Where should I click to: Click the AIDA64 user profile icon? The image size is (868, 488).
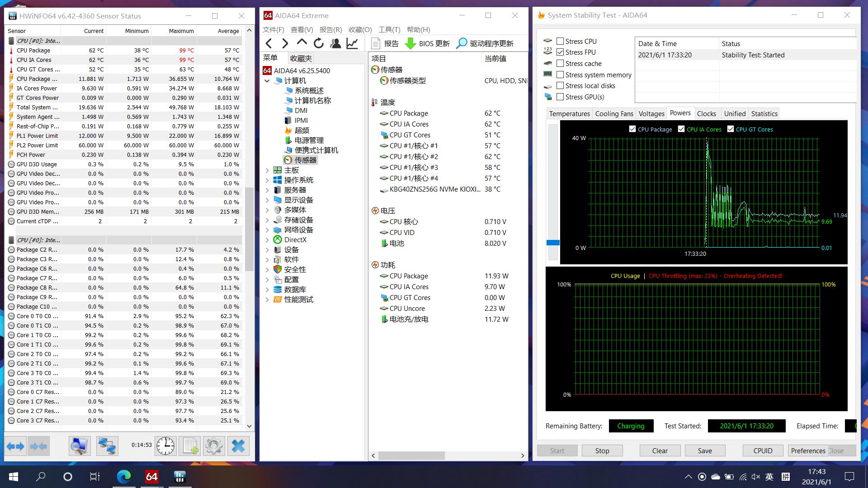click(x=335, y=43)
